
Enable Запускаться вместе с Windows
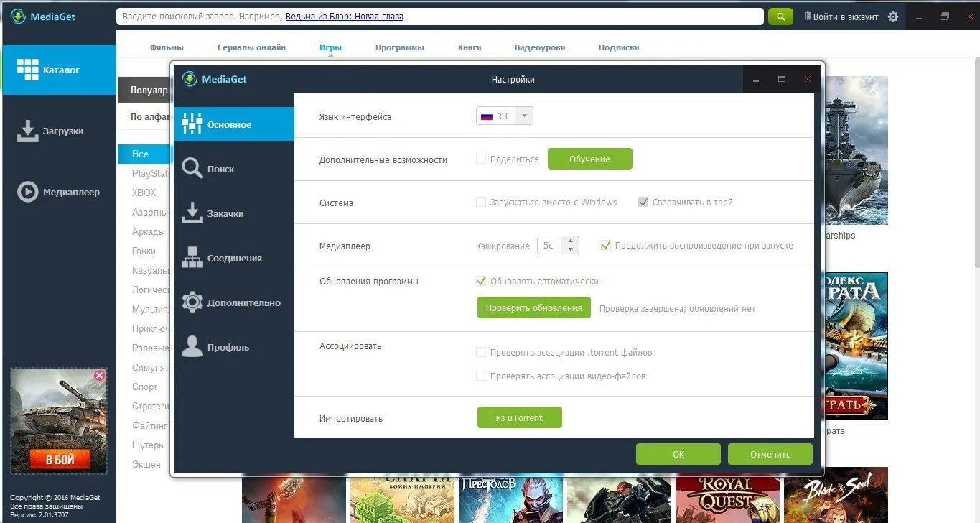[481, 202]
